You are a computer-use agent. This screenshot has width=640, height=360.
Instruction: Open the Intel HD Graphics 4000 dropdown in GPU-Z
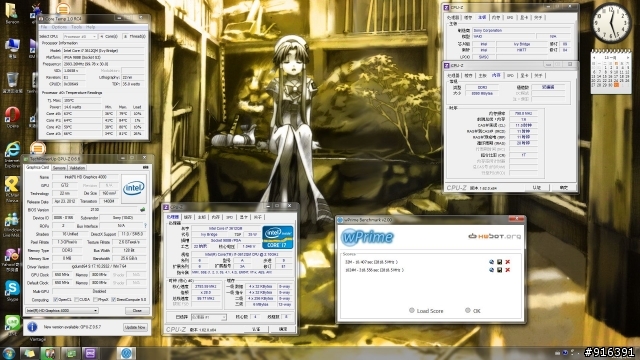pos(62,311)
